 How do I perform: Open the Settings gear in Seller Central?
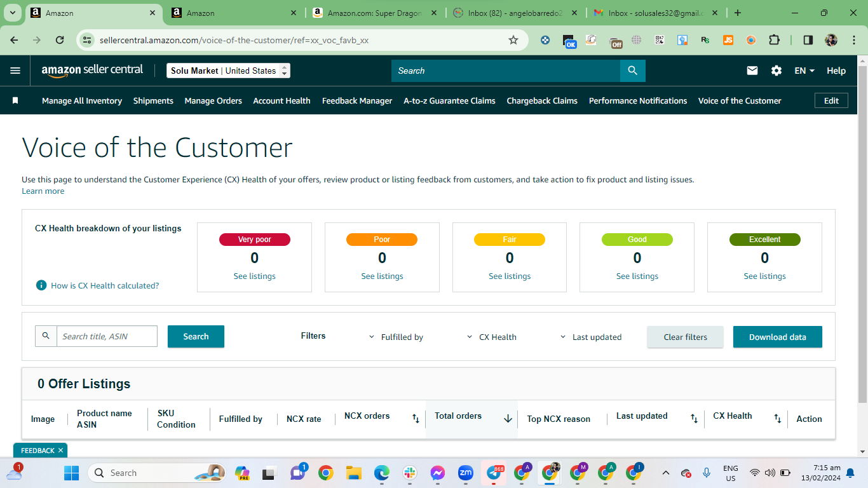pos(776,71)
